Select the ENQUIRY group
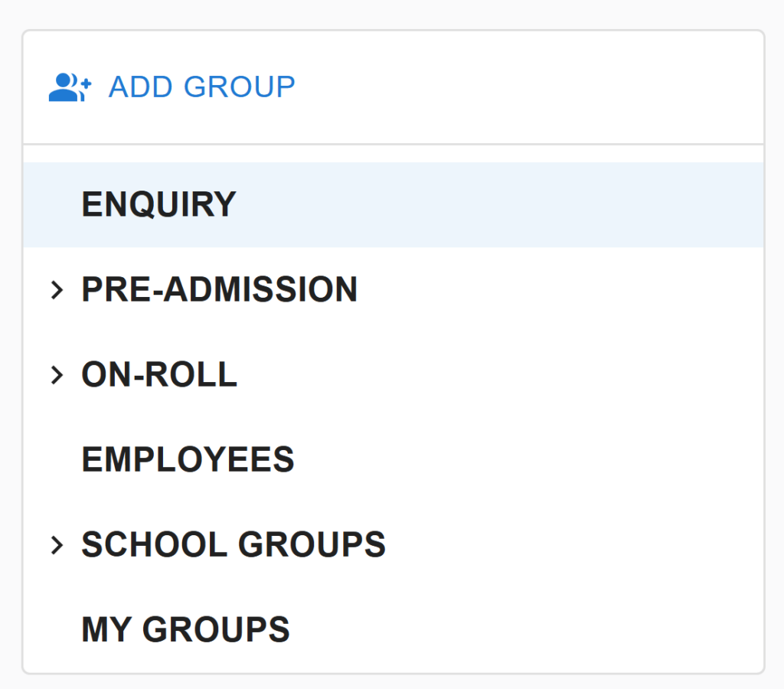The width and height of the screenshot is (784, 689). coord(158,205)
